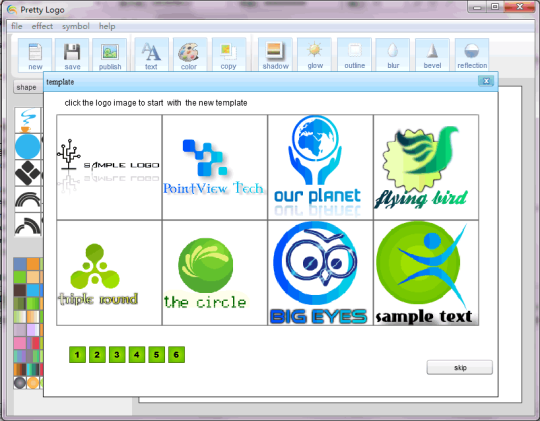
Task: Pick the gray sphere gradient swatch
Action: [20, 383]
